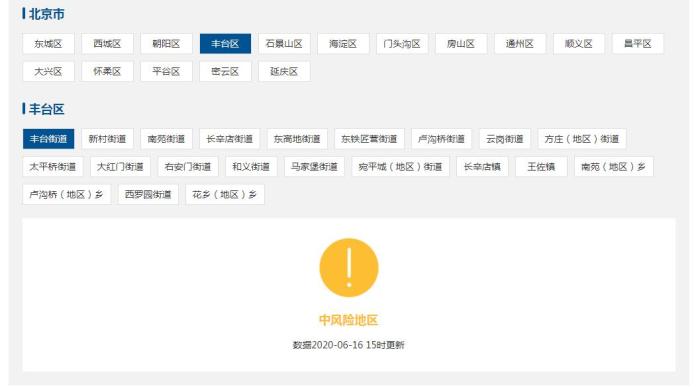This screenshot has height=390, width=700.
Task: Select the 王佐镇 town
Action: (541, 167)
